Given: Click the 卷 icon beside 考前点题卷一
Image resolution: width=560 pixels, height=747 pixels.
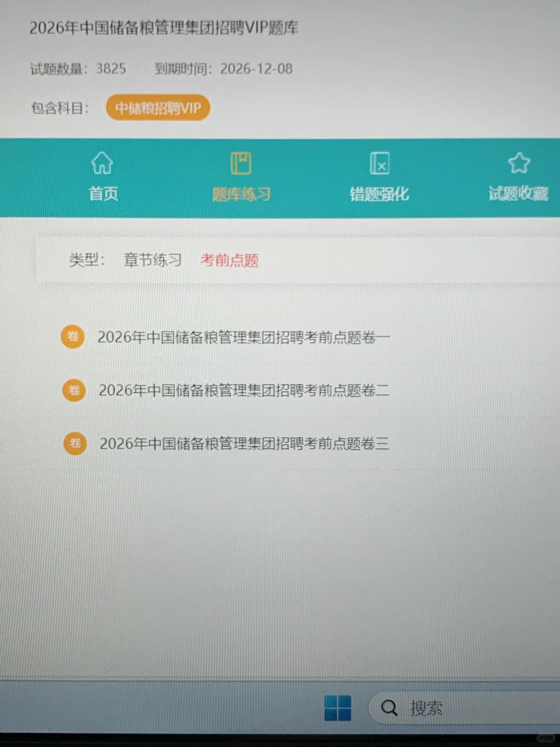Looking at the screenshot, I should pos(73,337).
